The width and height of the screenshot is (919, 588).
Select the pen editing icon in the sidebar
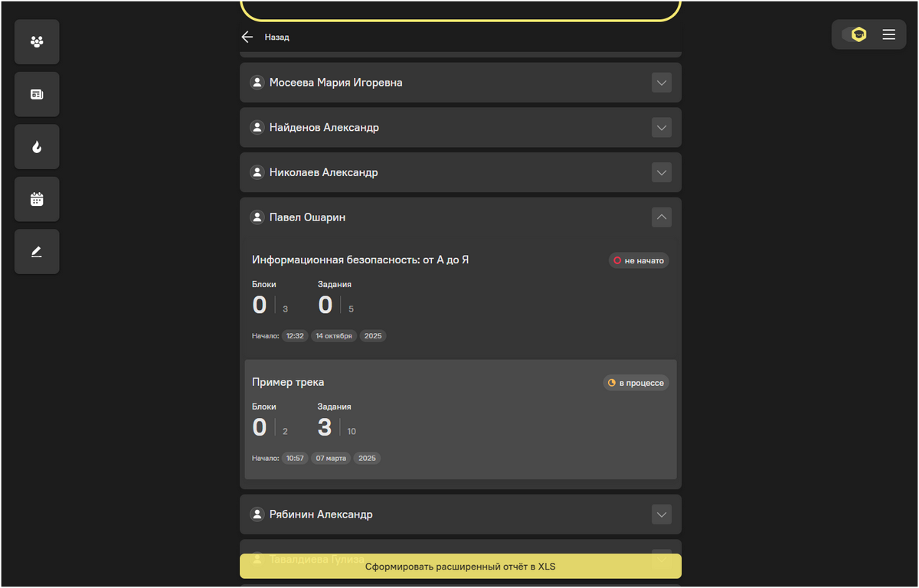tap(36, 251)
